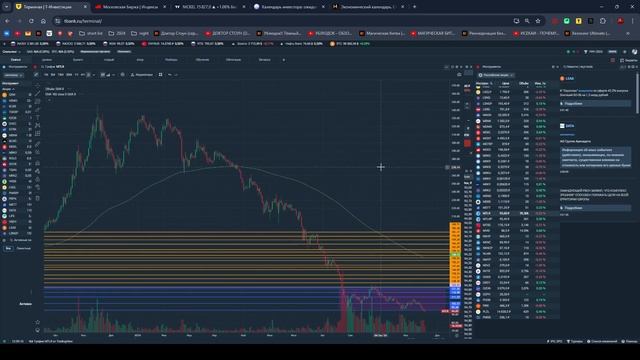This screenshot has height=360, width=640.
Task: Open browser extensions puzzle icon
Action: (603, 21)
